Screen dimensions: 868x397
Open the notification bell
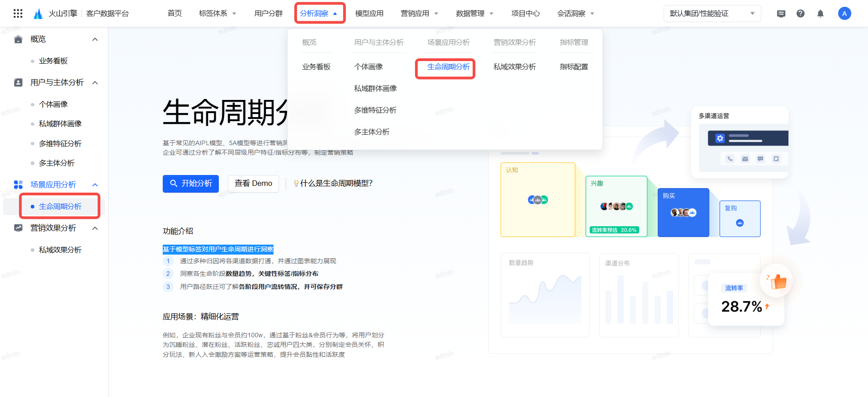(820, 14)
